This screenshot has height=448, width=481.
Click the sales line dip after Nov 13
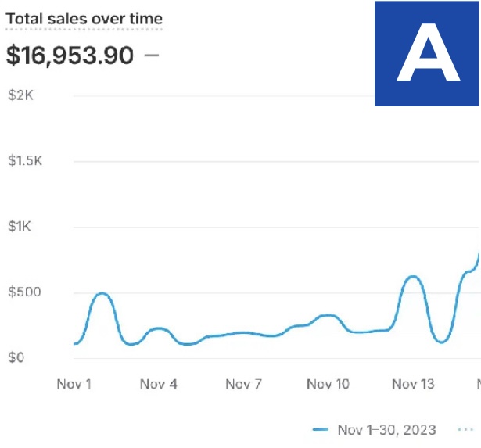(x=441, y=342)
